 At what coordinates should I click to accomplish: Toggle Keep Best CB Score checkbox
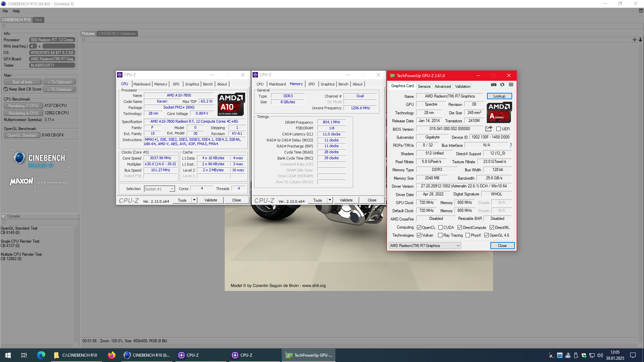click(6, 89)
